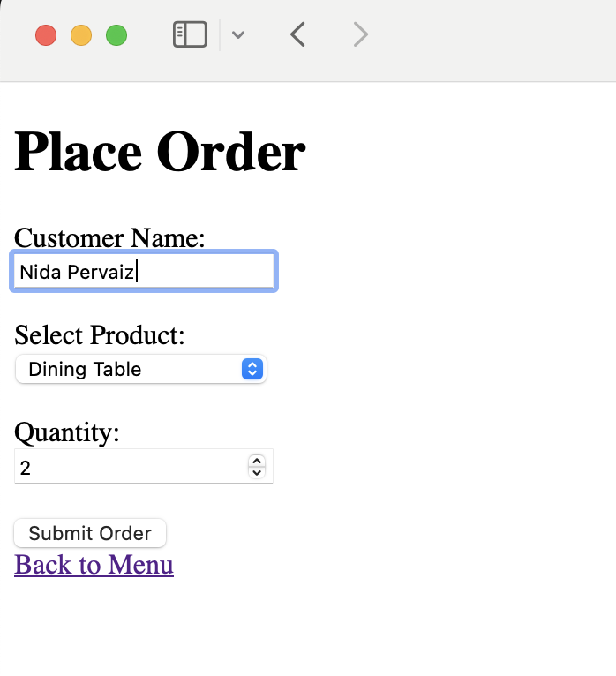Go forward using the right arrow
This screenshot has width=616, height=676.
[x=360, y=34]
